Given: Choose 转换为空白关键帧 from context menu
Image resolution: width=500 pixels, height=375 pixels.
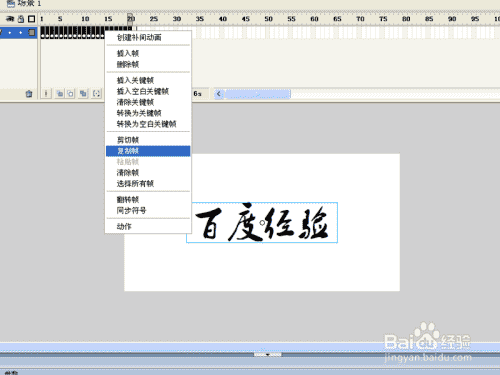Looking at the screenshot, I should [148, 124].
